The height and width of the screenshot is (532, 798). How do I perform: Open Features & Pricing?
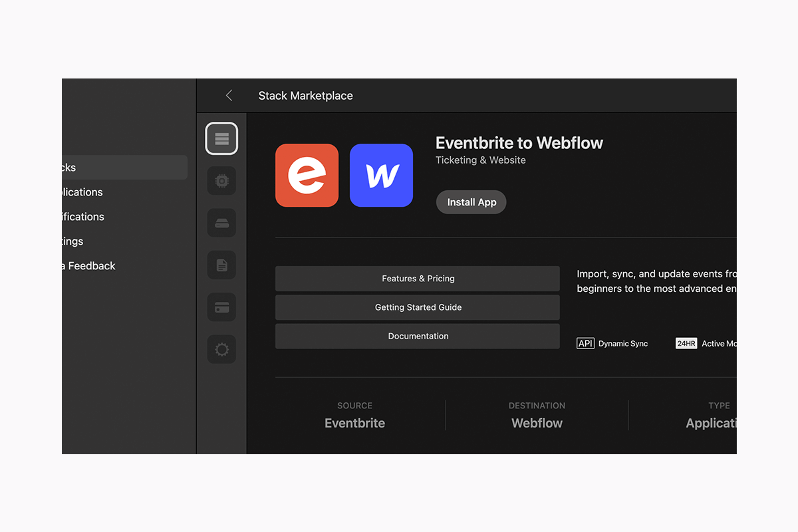tap(418, 279)
